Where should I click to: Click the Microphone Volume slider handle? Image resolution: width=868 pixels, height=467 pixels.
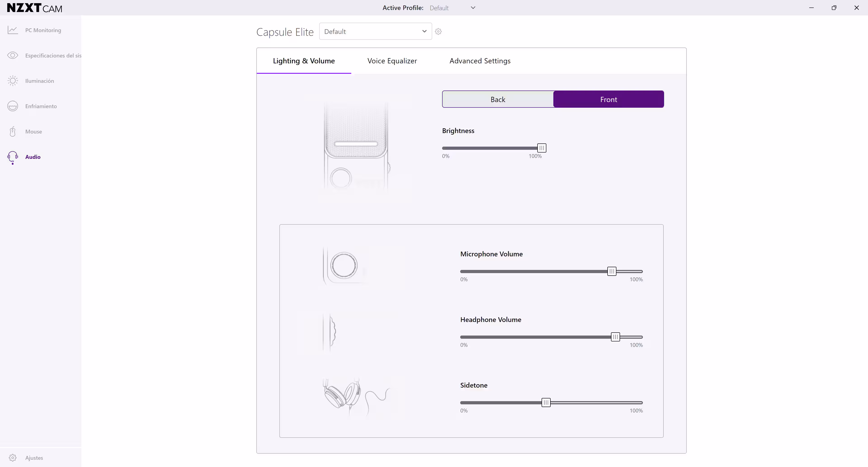pyautogui.click(x=612, y=272)
